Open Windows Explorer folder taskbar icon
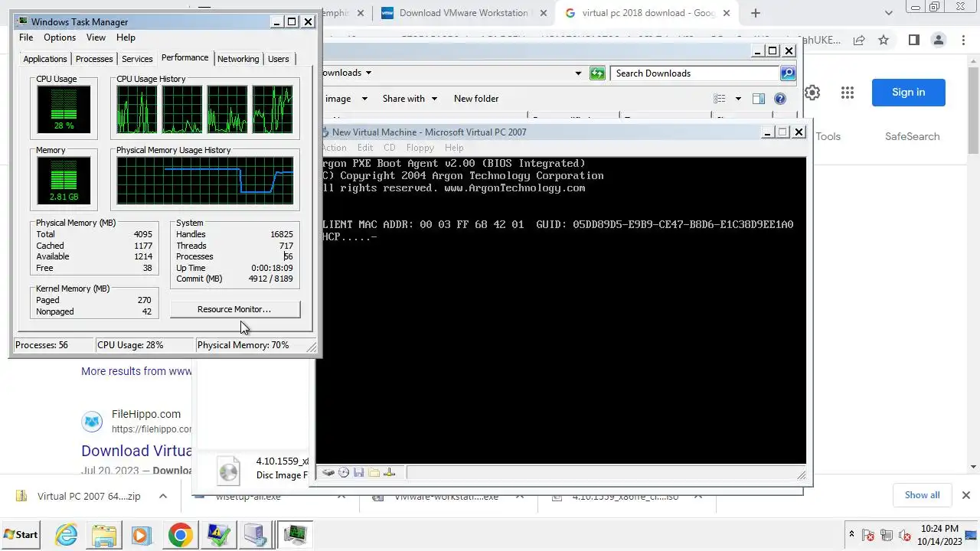 pos(105,534)
